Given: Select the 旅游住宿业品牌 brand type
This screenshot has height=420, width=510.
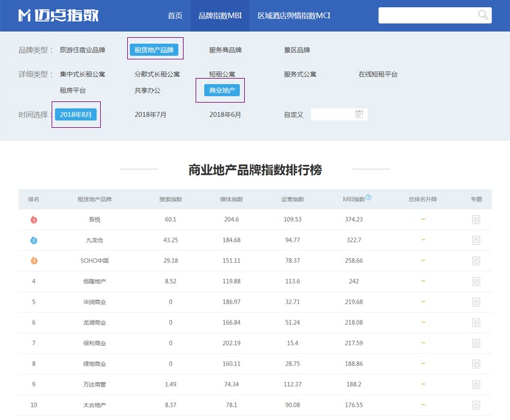Looking at the screenshot, I should tap(82, 50).
